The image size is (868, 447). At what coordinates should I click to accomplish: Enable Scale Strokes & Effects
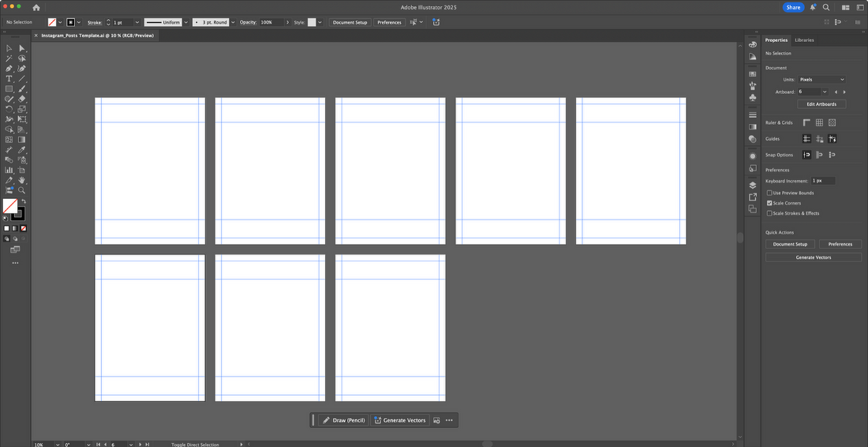click(769, 213)
